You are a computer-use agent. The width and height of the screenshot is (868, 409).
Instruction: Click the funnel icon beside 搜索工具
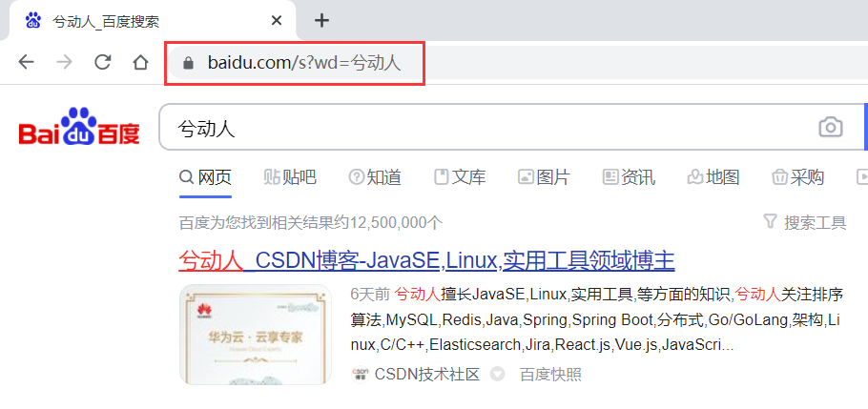point(770,222)
